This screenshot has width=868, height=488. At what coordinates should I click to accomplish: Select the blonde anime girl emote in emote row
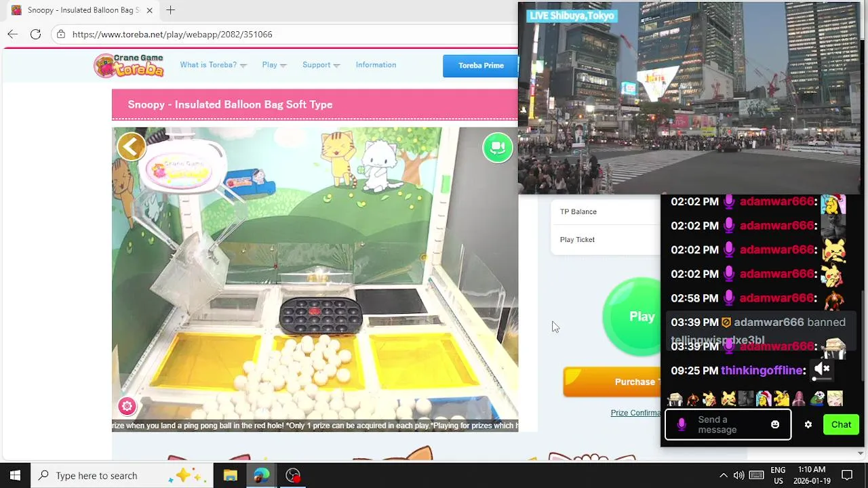(835, 399)
